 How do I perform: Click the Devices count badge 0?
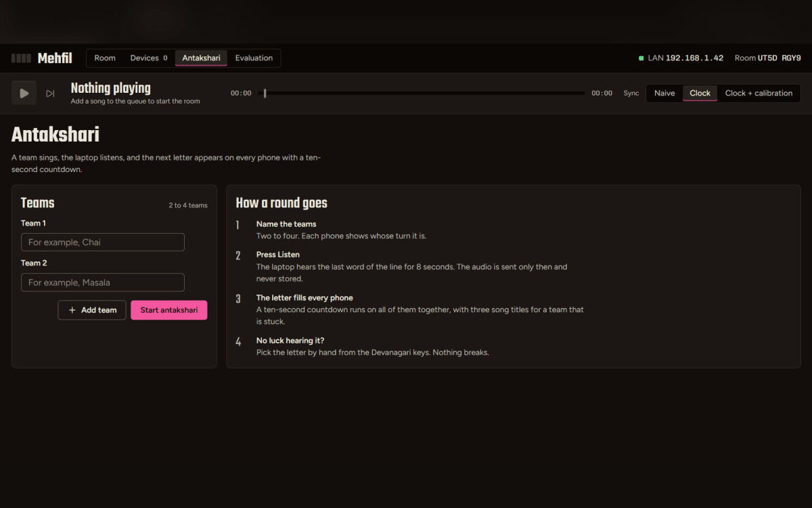[165, 58]
